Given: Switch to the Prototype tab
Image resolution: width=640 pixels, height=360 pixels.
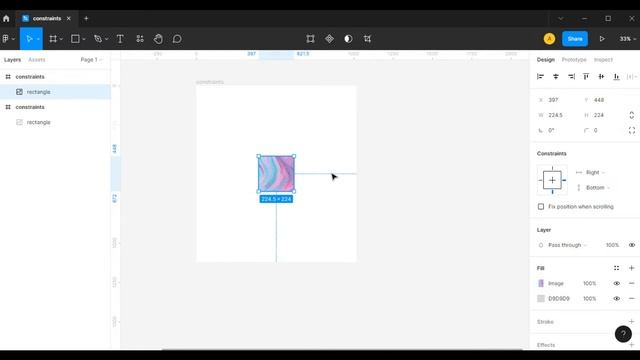Looking at the screenshot, I should 574,60.
